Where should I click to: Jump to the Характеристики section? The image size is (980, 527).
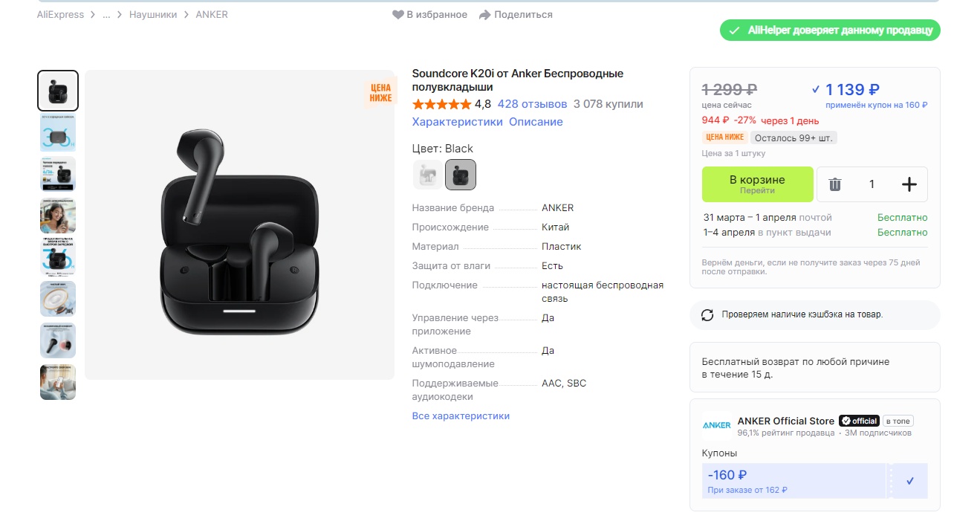tap(457, 122)
